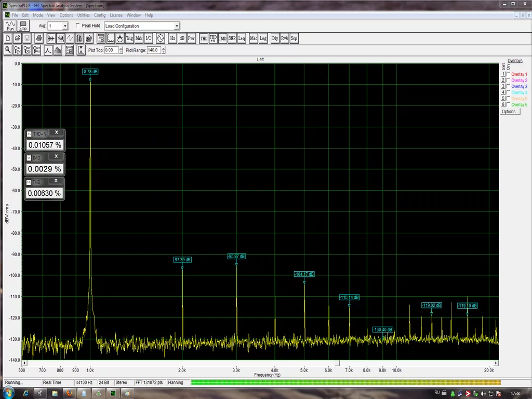The height and width of the screenshot is (399, 532).
Task: Close the THD+N readout panel
Action: 57,132
